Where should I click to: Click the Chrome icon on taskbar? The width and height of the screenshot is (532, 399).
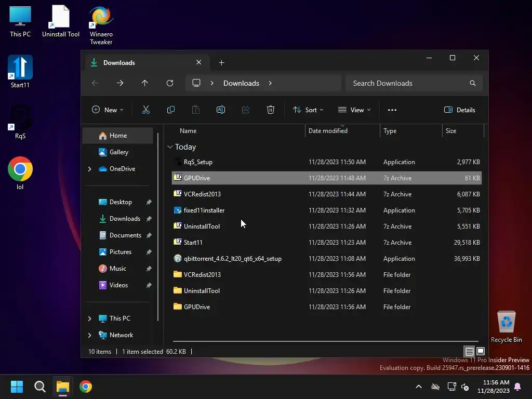(x=86, y=387)
